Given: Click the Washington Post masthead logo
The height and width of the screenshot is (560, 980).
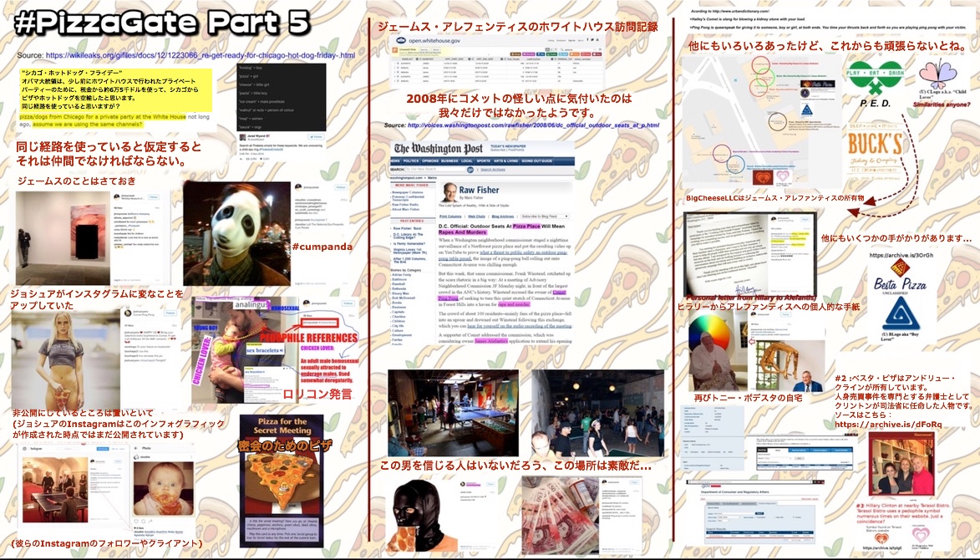Looking at the screenshot, I should click(438, 148).
